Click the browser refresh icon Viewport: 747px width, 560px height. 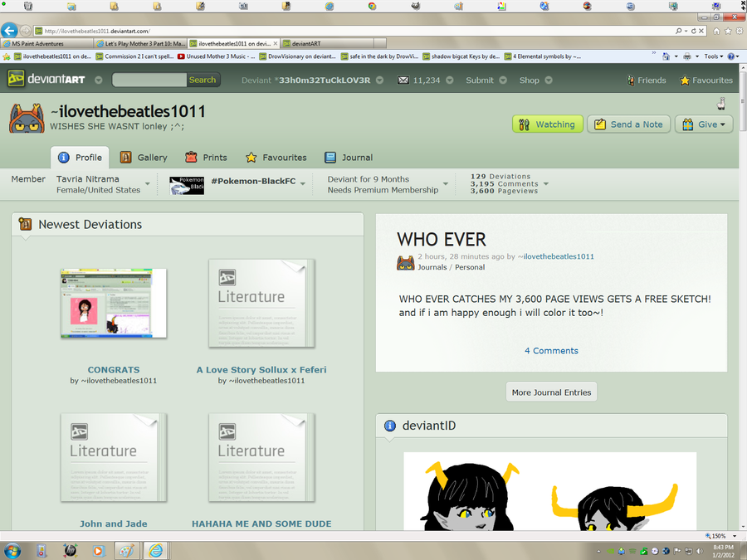694,31
